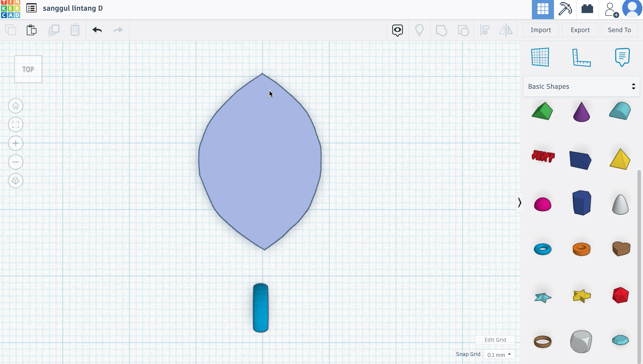
Task: Click the group objects tool icon
Action: [x=441, y=30]
